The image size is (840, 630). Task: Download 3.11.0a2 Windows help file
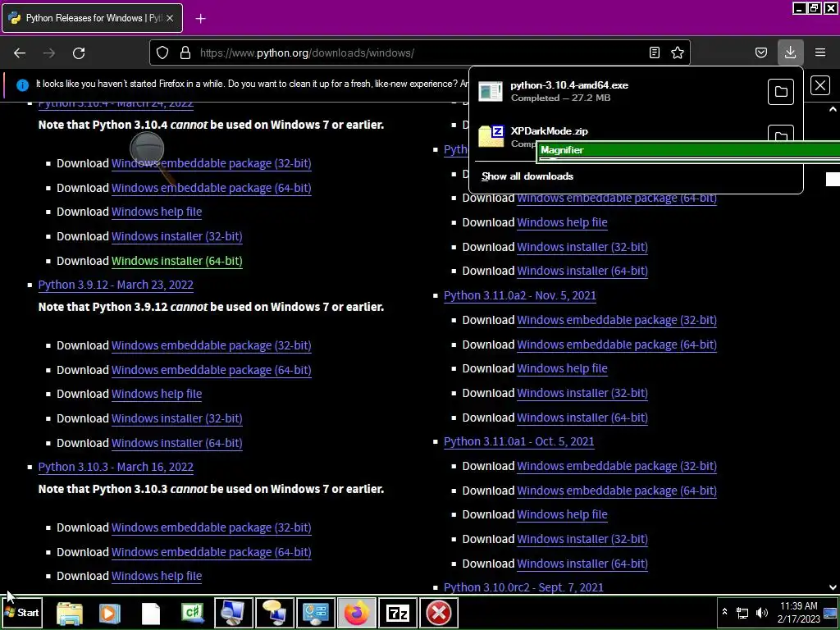coord(562,368)
